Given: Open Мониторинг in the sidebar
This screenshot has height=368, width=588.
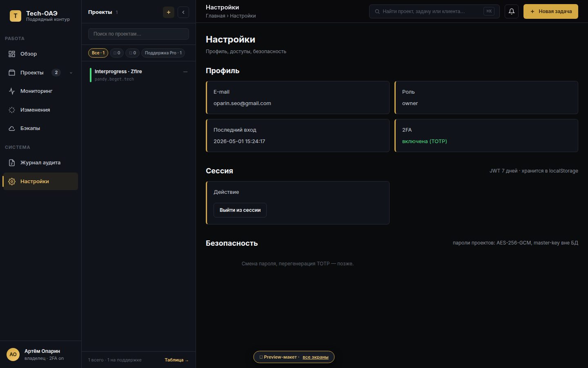Looking at the screenshot, I should (40, 91).
